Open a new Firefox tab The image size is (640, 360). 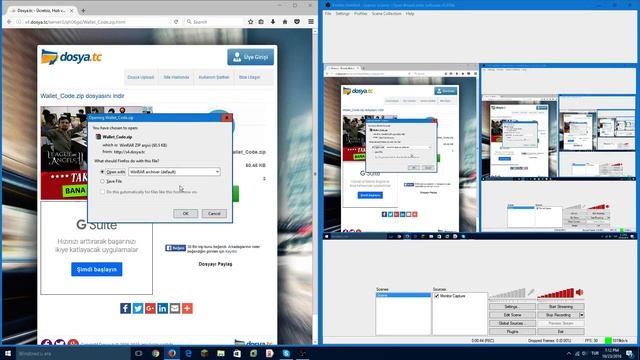coord(83,11)
